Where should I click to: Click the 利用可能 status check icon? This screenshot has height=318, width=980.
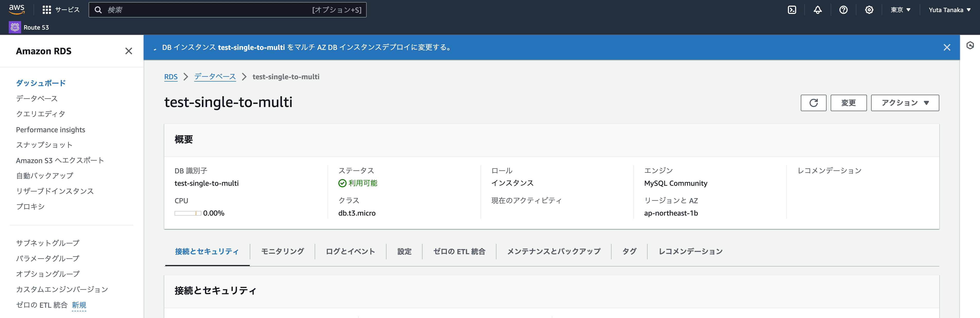click(x=342, y=183)
